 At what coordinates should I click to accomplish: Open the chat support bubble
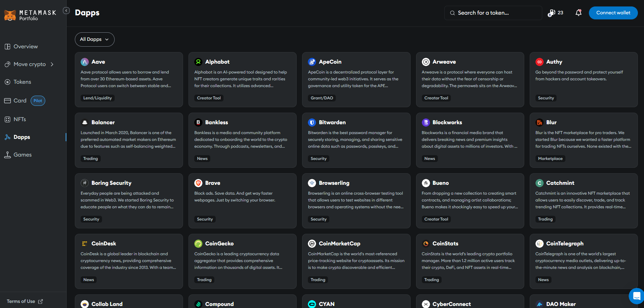[636, 296]
